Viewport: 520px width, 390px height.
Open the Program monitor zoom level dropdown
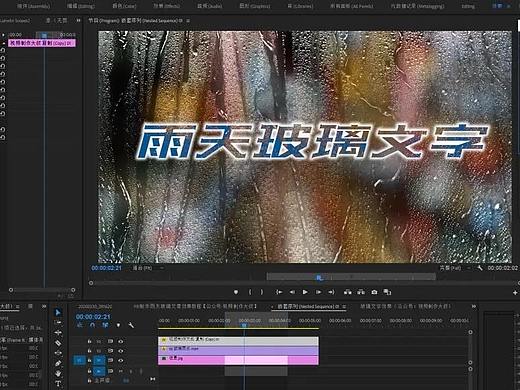coord(148,268)
